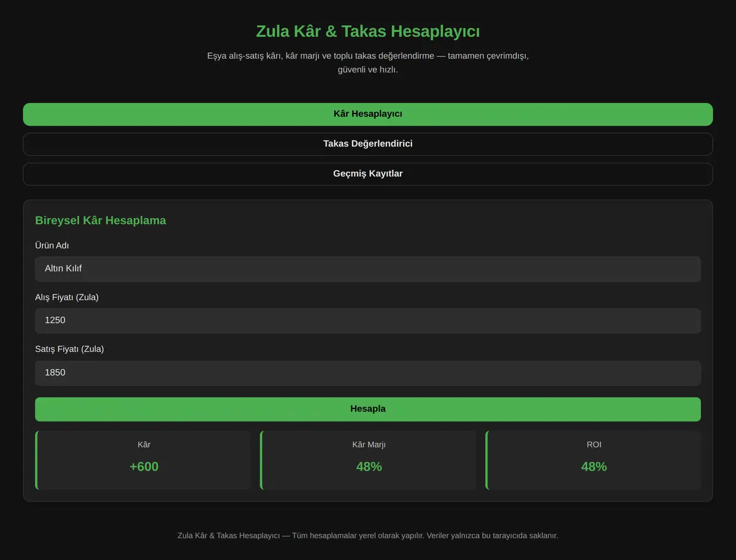This screenshot has height=560, width=736.
Task: Click the Satış Fiyatı (Zula) label
Action: click(69, 349)
